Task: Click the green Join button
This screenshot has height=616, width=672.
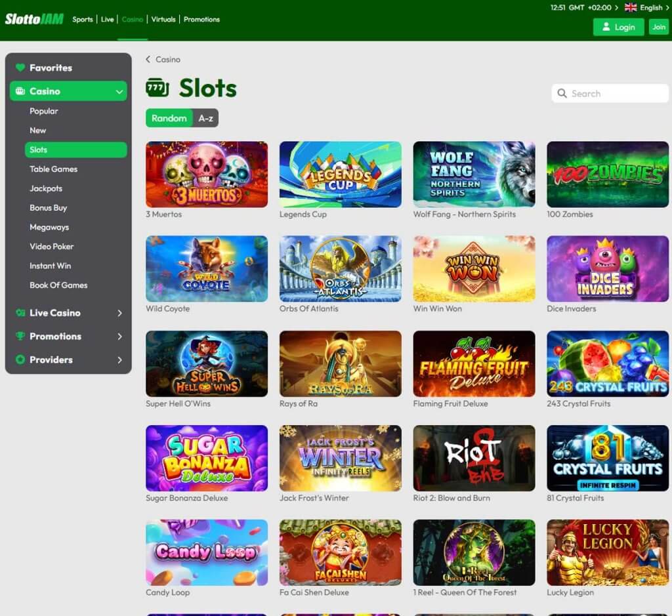Action: click(658, 27)
